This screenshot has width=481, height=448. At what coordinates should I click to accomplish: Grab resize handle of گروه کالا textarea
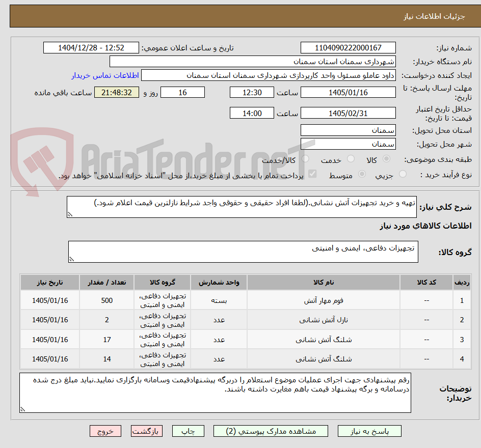(x=71, y=259)
